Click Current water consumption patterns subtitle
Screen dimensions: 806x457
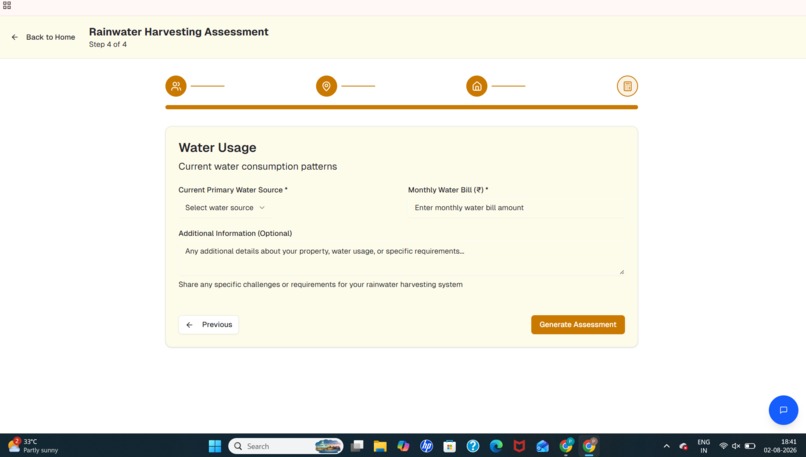258,167
